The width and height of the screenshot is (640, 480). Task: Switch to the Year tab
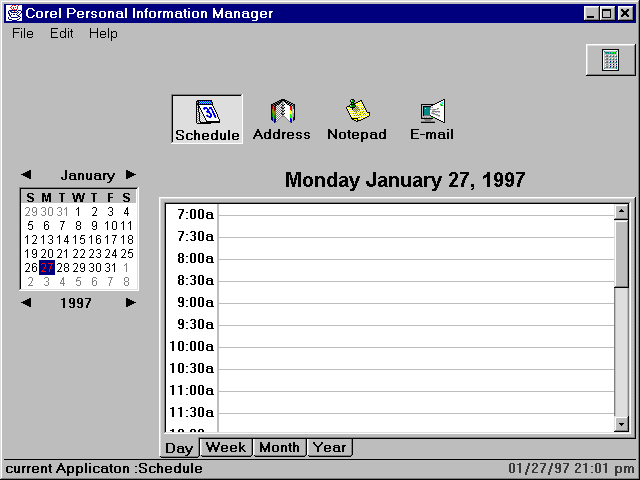(330, 447)
